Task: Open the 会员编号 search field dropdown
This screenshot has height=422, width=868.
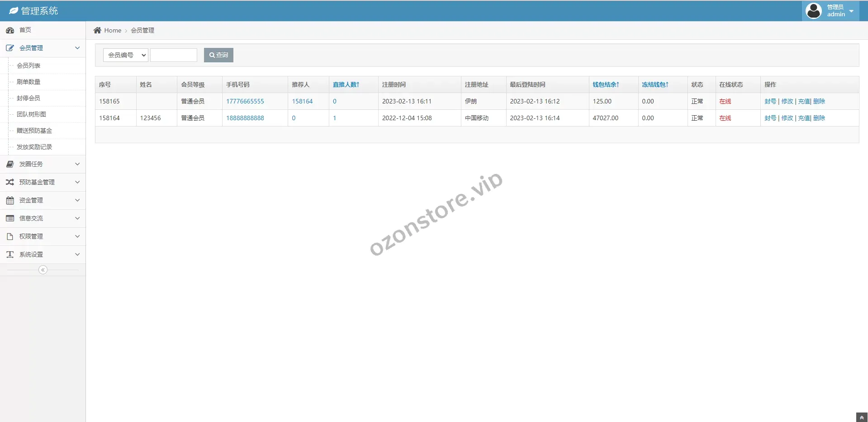Action: tap(126, 55)
